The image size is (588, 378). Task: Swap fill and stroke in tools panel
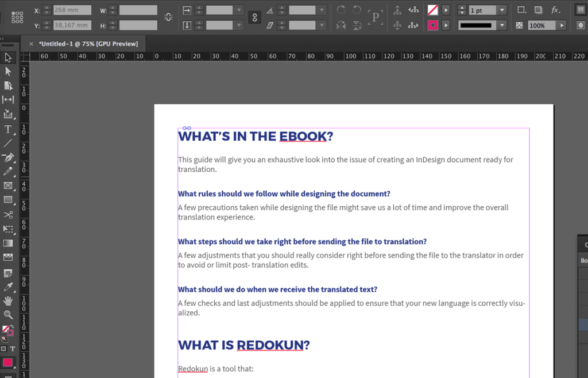click(x=12, y=327)
